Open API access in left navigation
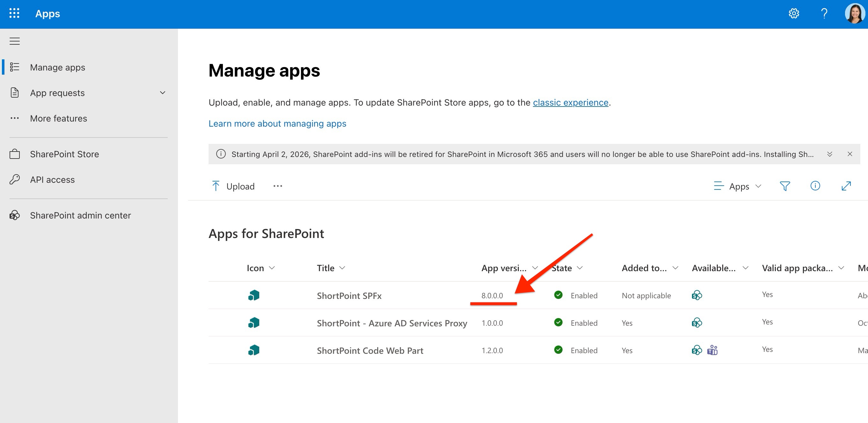The width and height of the screenshot is (868, 423). click(52, 180)
